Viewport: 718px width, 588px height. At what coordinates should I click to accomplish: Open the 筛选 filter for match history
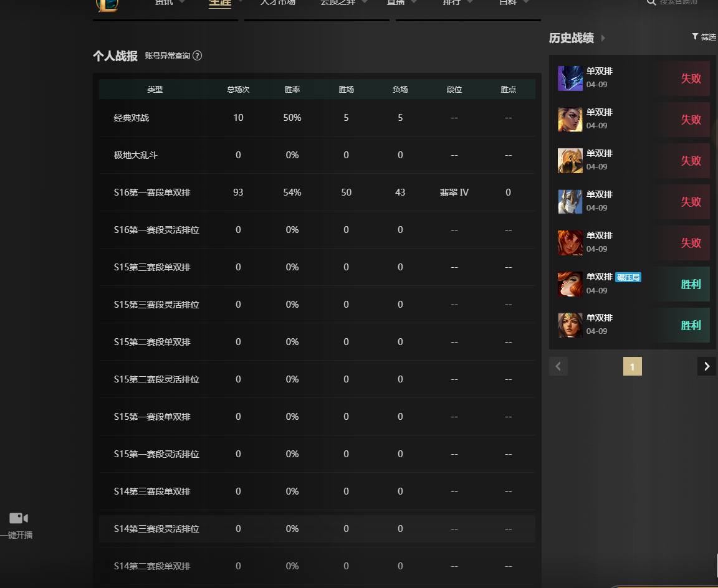(704, 37)
